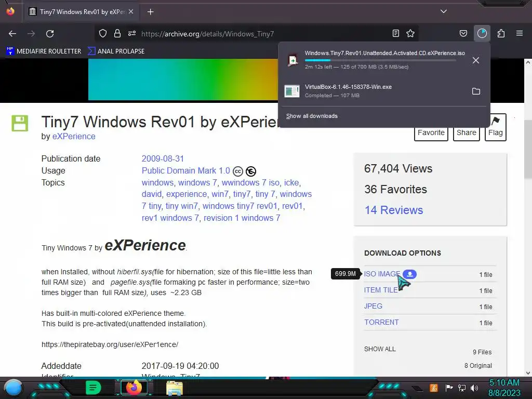Open 'win7' topic link
532x399 pixels.
coord(220,194)
